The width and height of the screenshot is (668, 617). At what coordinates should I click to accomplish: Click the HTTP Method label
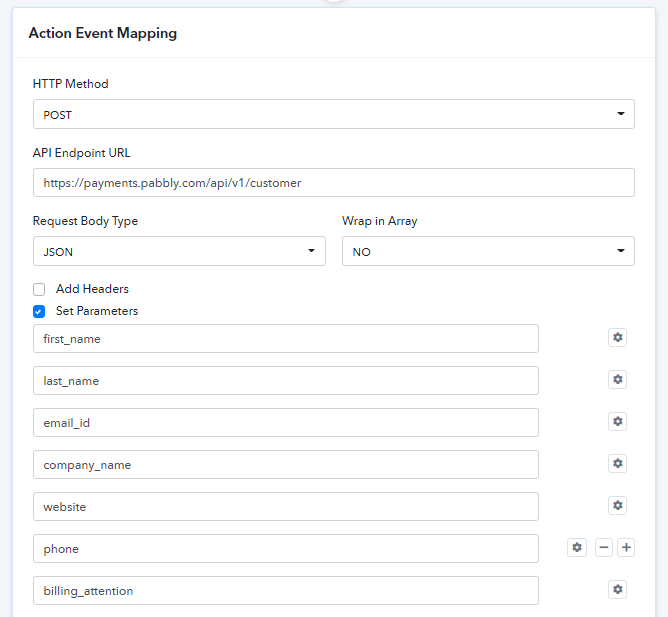click(70, 84)
